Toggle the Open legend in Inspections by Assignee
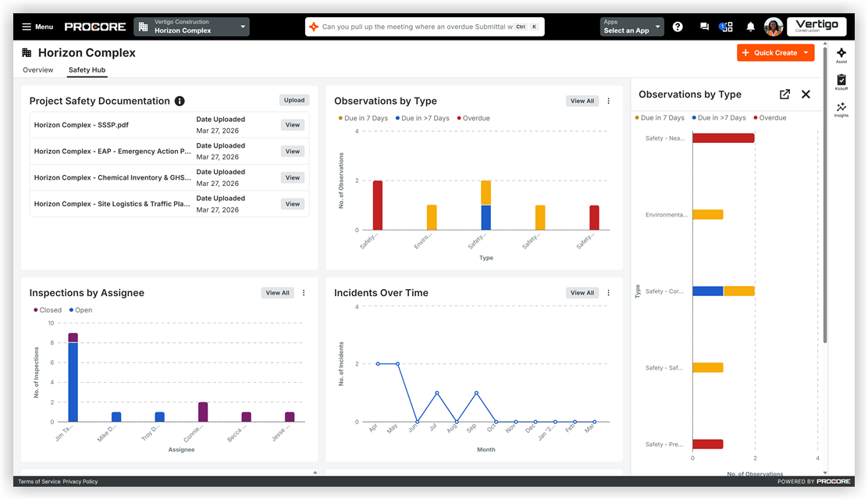Image resolution: width=868 pixels, height=500 pixels. pyautogui.click(x=80, y=310)
